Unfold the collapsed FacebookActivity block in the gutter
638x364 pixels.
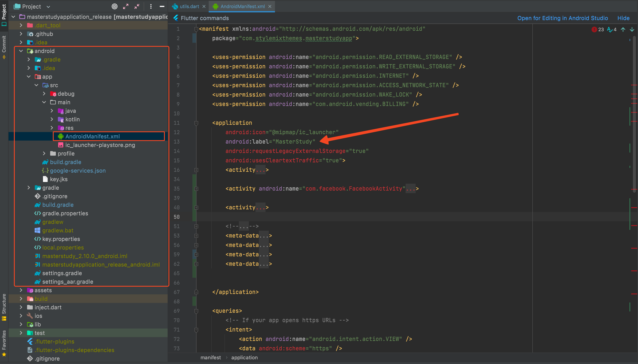[x=196, y=189]
